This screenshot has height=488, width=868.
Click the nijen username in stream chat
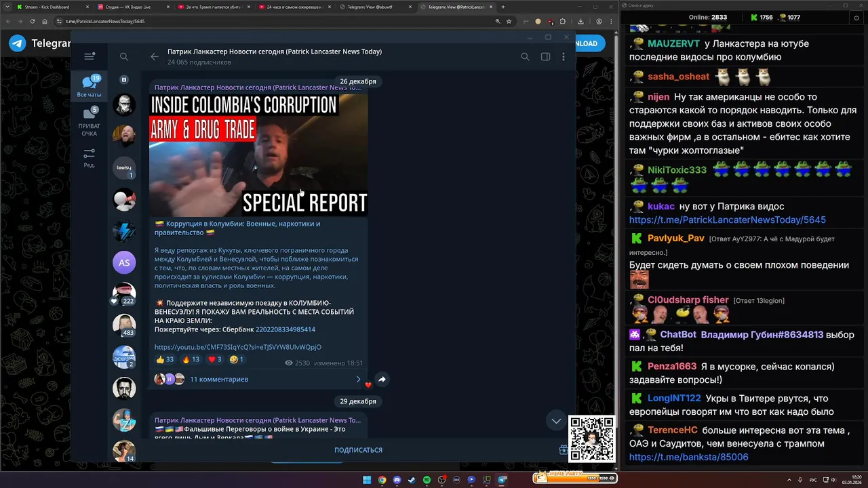[x=658, y=97]
